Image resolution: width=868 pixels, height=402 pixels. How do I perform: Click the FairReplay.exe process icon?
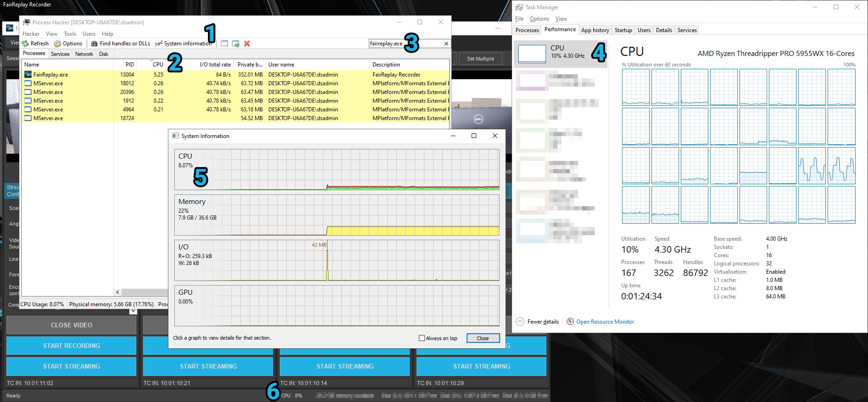coord(28,74)
